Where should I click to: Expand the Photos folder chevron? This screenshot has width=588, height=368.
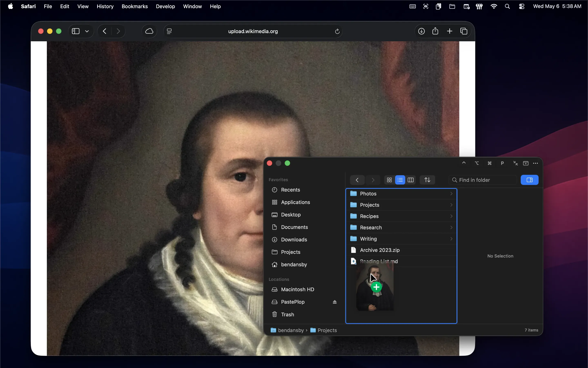[x=451, y=193]
